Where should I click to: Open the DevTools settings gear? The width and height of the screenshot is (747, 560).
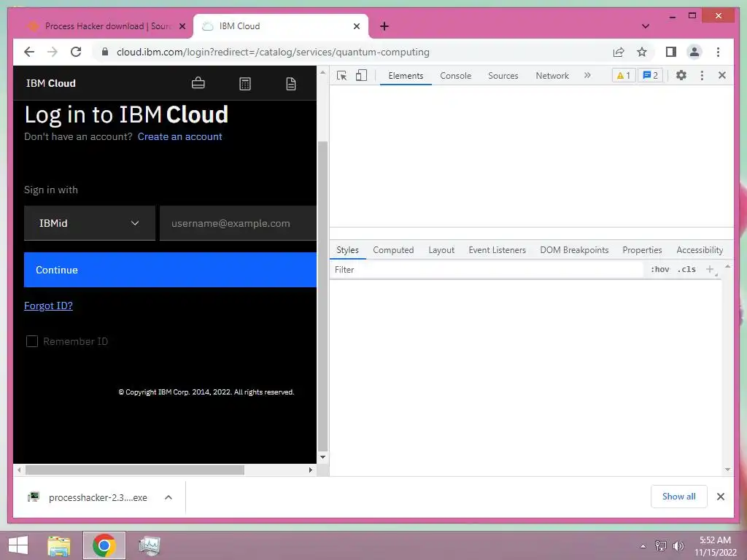681,75
